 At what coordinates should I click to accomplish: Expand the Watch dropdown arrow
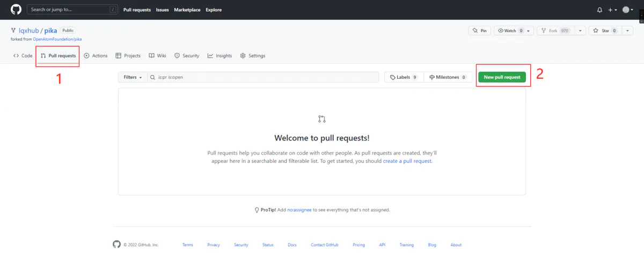coord(529,31)
